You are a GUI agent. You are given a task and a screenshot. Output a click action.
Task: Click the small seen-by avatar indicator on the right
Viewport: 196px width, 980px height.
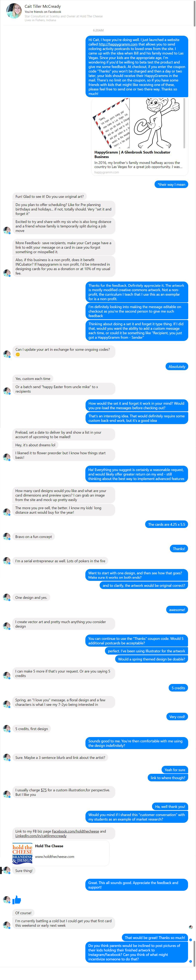(x=191, y=927)
